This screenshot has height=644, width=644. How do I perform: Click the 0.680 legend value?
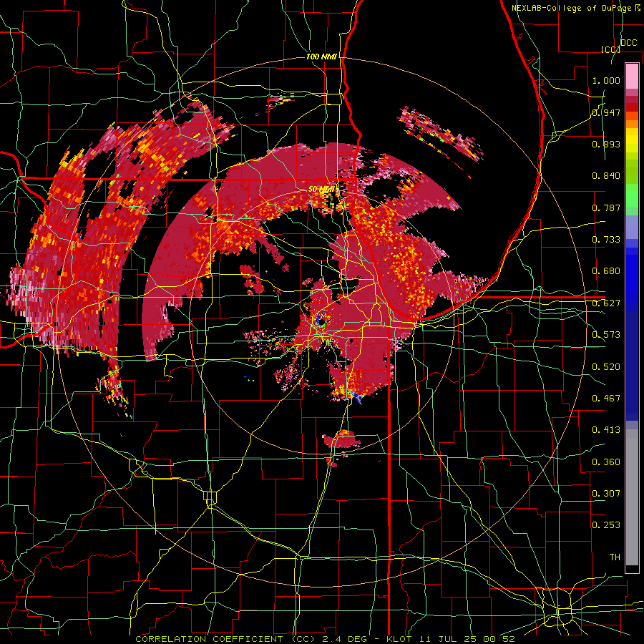click(606, 271)
